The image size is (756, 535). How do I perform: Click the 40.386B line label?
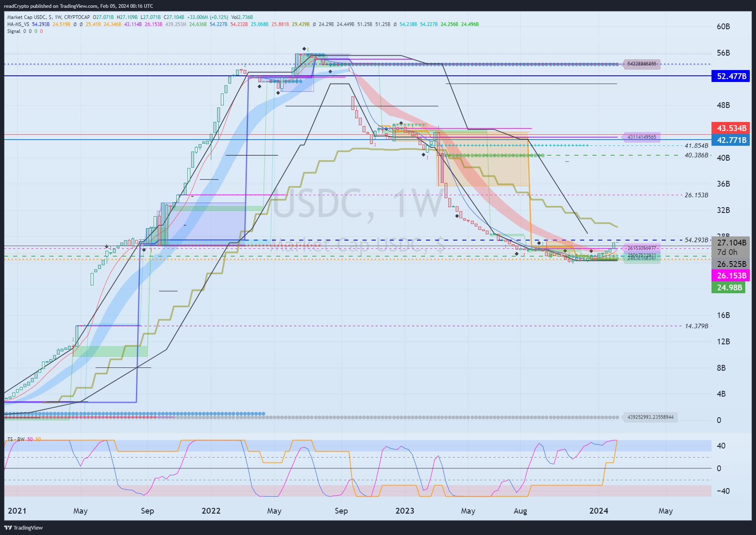click(x=696, y=155)
